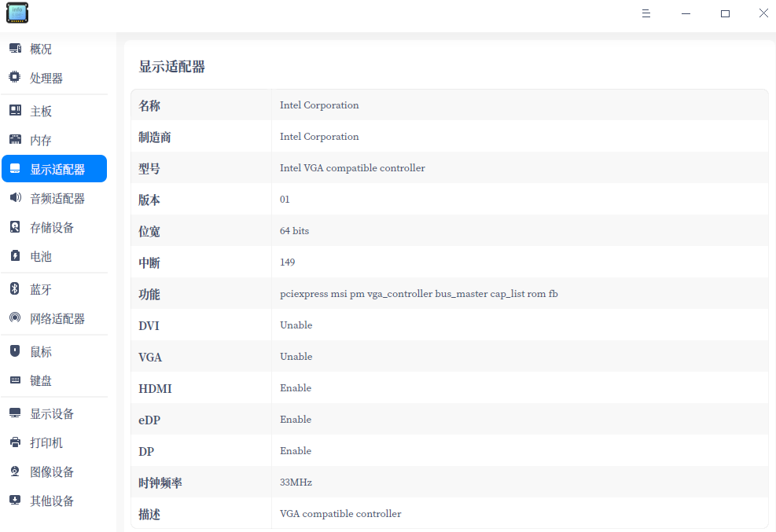Open 其他设备 other devices
This screenshot has height=532, width=776.
pyautogui.click(x=54, y=501)
